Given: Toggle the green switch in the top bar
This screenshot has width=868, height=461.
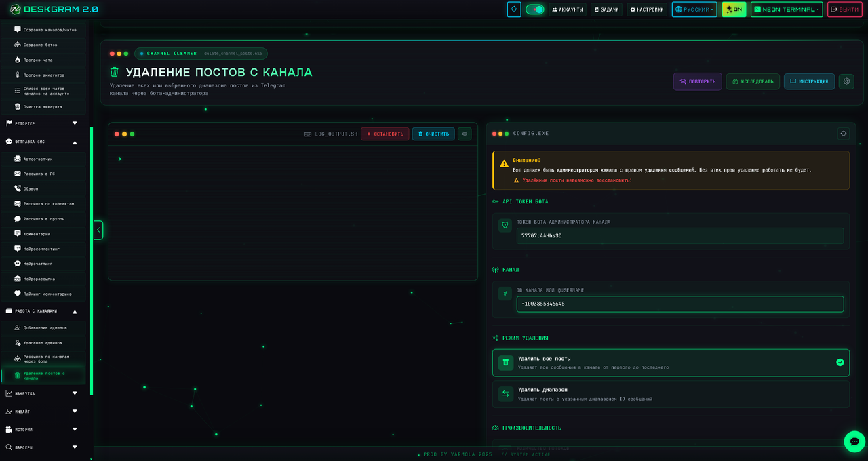Looking at the screenshot, I should pyautogui.click(x=534, y=9).
